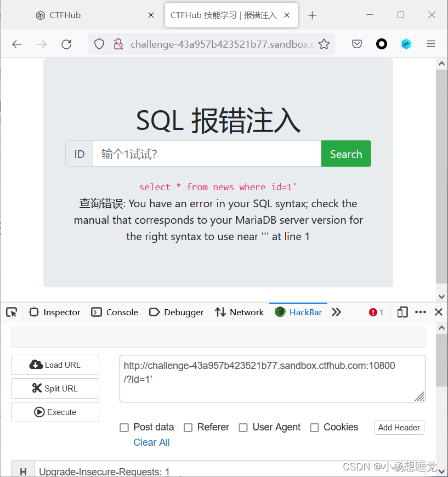448x477 pixels.
Task: Click the SQL 报错注入 heading
Action: (x=218, y=121)
